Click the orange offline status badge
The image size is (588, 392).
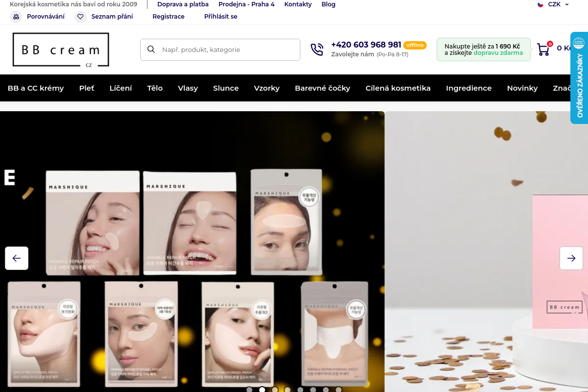pos(415,45)
